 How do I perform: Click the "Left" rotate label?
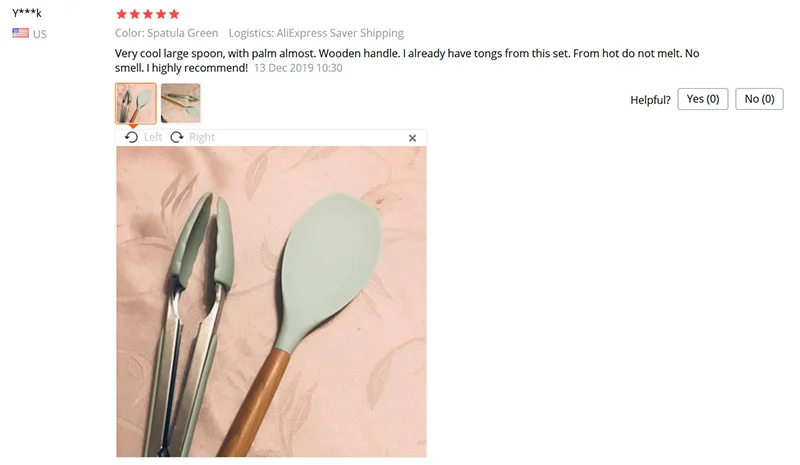(153, 137)
